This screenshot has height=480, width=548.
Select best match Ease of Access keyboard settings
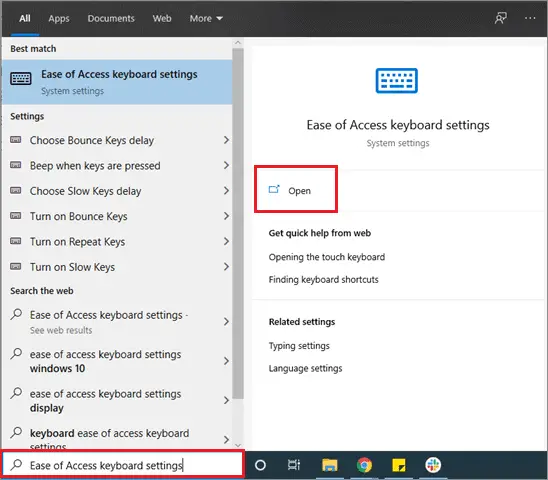(117, 82)
